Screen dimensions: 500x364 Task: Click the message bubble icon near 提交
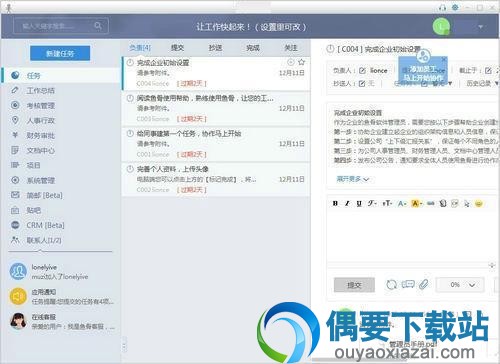[408, 284]
